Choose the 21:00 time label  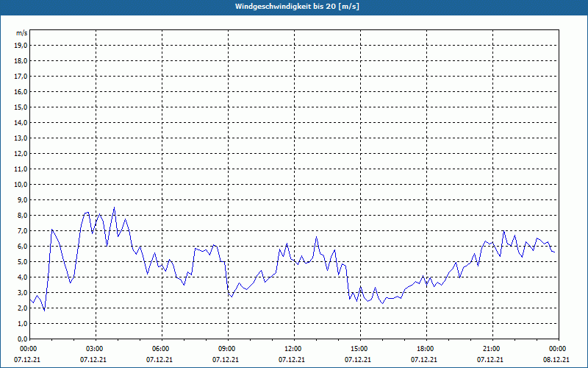[492, 349]
